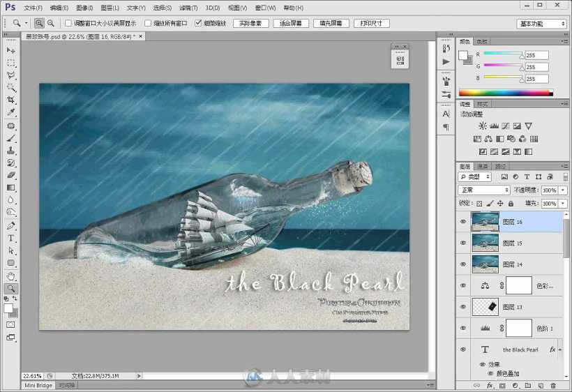This screenshot has height=392, width=572.
Task: Hide the 色阶 1 adjustment layer
Action: click(463, 329)
